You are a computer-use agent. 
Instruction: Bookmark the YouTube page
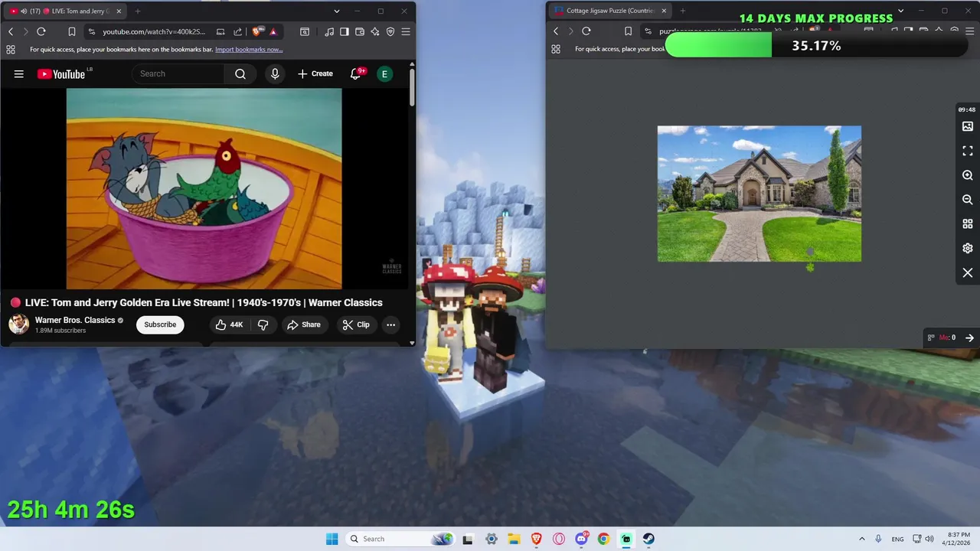[71, 31]
